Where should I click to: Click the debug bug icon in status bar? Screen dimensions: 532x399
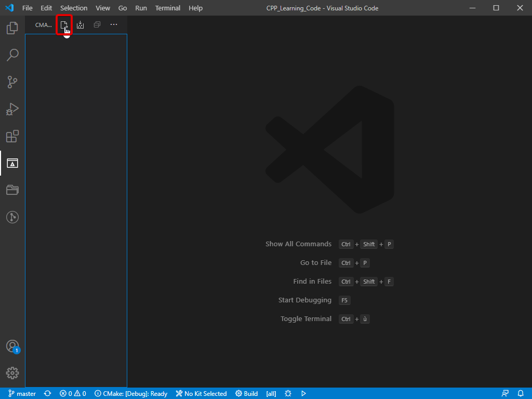[288, 394]
